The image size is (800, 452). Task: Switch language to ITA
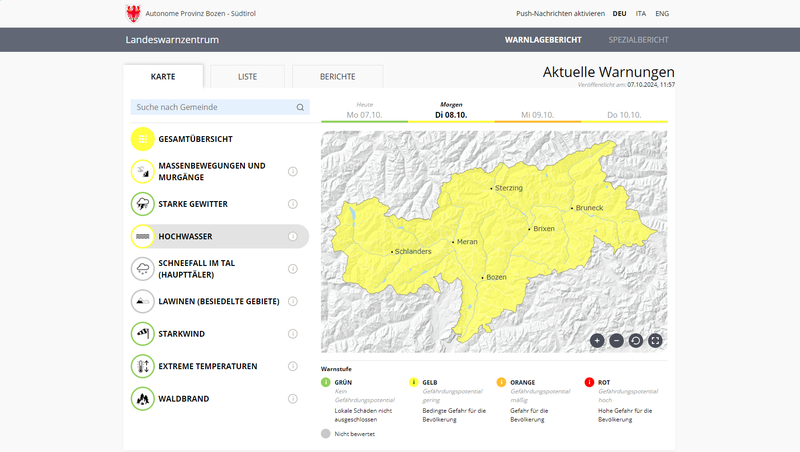pyautogui.click(x=640, y=14)
